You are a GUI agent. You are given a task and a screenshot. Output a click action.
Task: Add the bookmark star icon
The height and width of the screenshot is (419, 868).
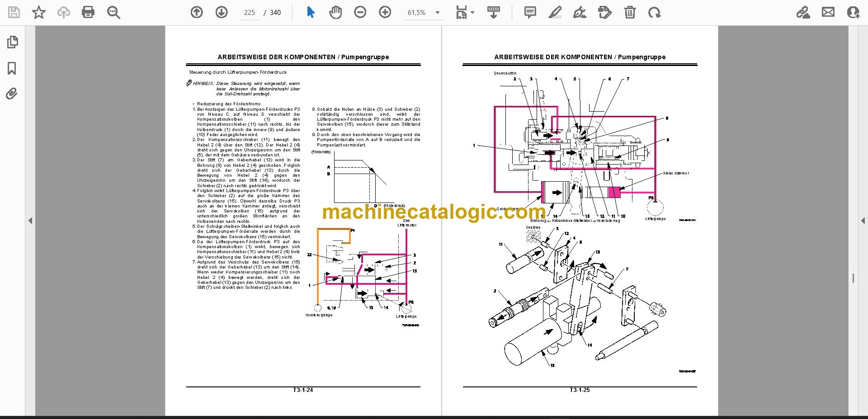[39, 13]
